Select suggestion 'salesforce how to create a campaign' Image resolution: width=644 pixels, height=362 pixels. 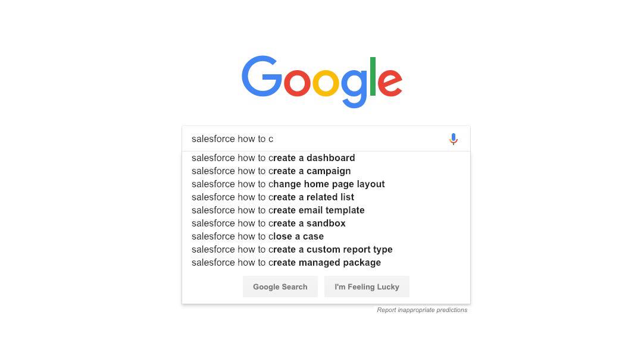pyautogui.click(x=271, y=171)
